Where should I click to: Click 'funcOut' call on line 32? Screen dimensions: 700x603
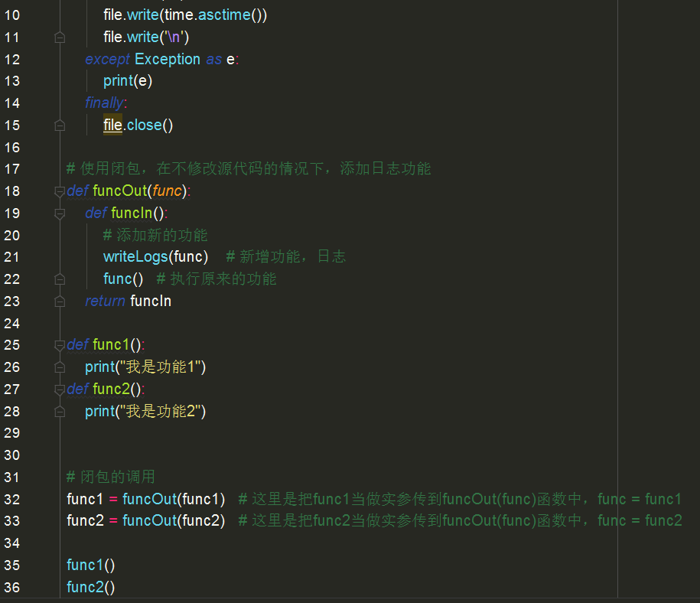pyautogui.click(x=149, y=500)
